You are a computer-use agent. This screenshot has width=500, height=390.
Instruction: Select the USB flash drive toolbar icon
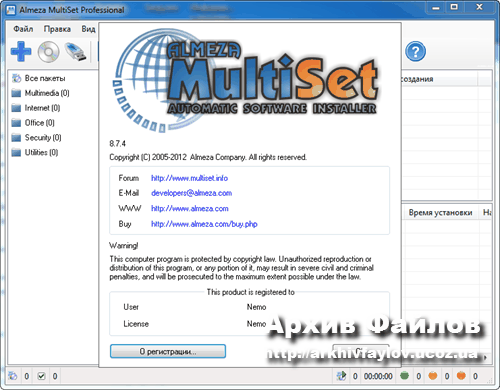tap(75, 52)
